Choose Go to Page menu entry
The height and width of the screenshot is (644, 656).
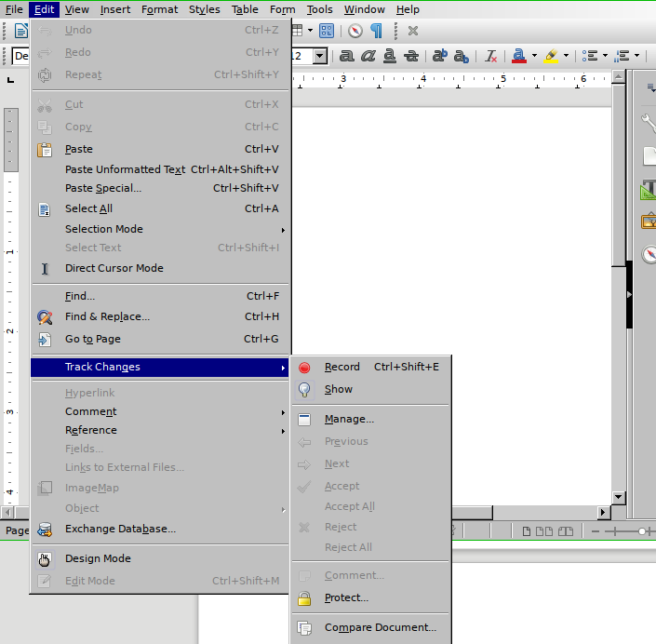pos(160,339)
